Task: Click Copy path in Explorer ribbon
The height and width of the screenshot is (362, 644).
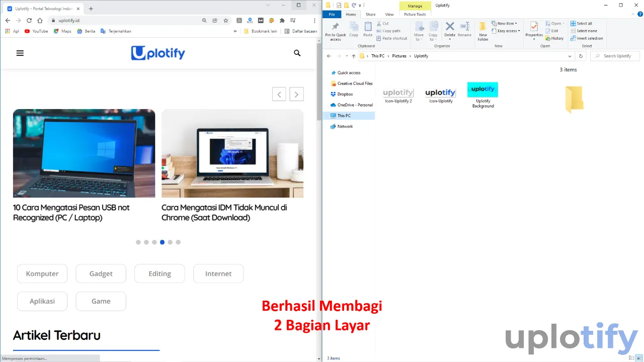Action: (x=388, y=31)
